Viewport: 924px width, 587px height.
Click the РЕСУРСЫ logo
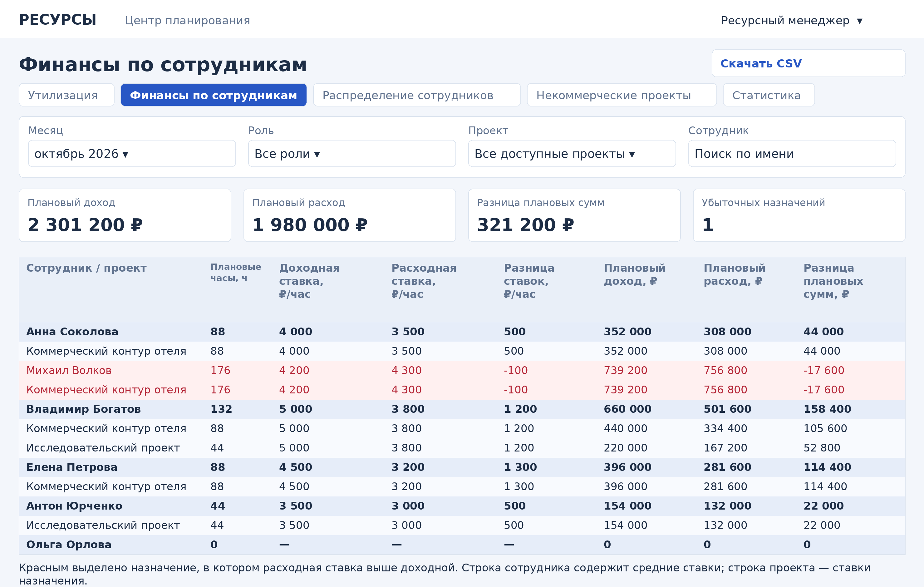[57, 20]
